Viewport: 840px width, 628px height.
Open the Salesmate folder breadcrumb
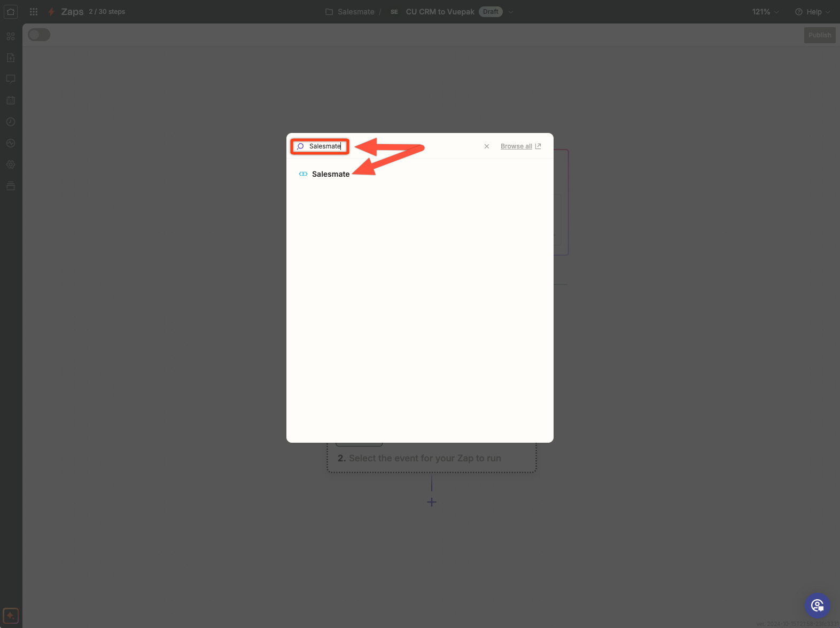point(350,12)
